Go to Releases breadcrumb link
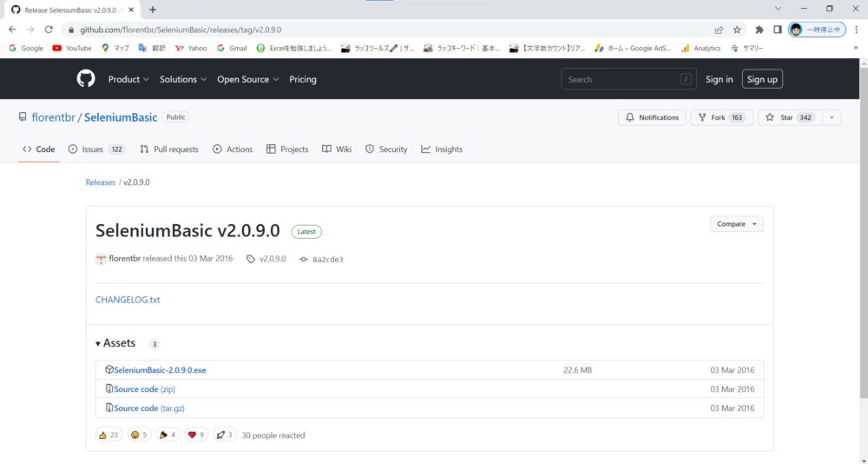Image resolution: width=868 pixels, height=464 pixels. tap(100, 182)
